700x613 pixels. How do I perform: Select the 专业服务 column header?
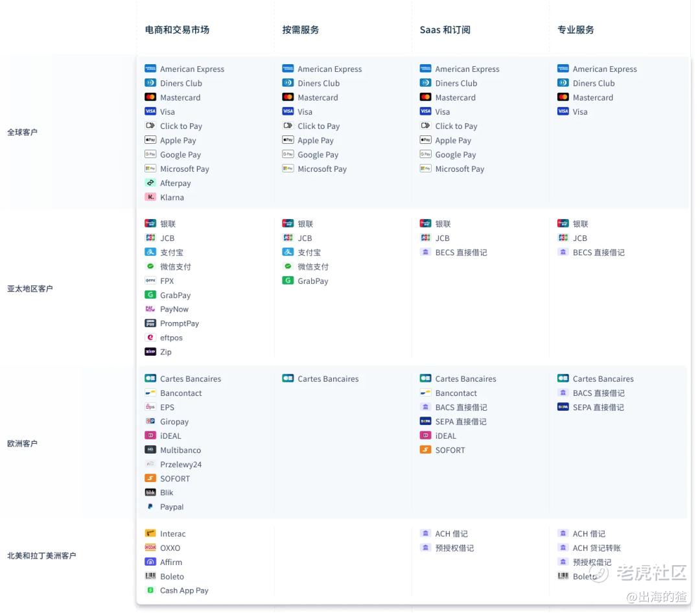pyautogui.click(x=576, y=30)
